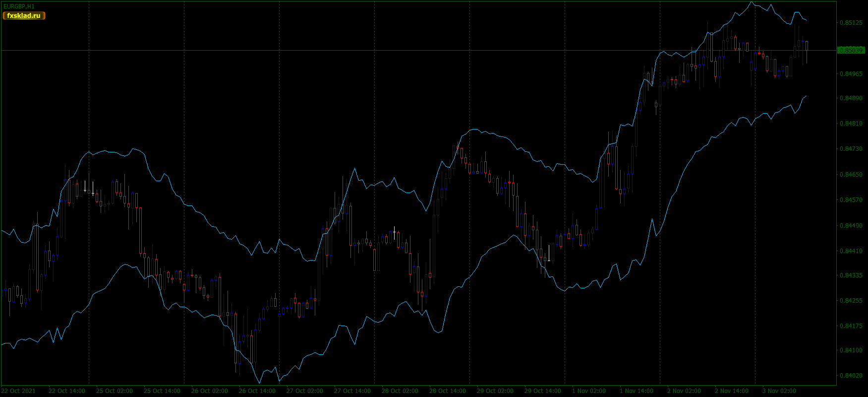Viewport: 868px width, 397px height.
Task: Select price scale value 0.84410
Action: (851, 251)
